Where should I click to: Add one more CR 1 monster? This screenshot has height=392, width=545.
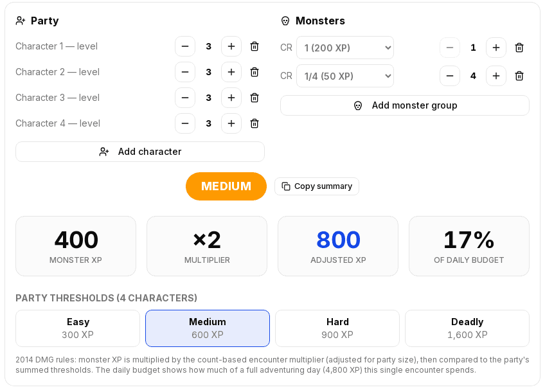496,48
